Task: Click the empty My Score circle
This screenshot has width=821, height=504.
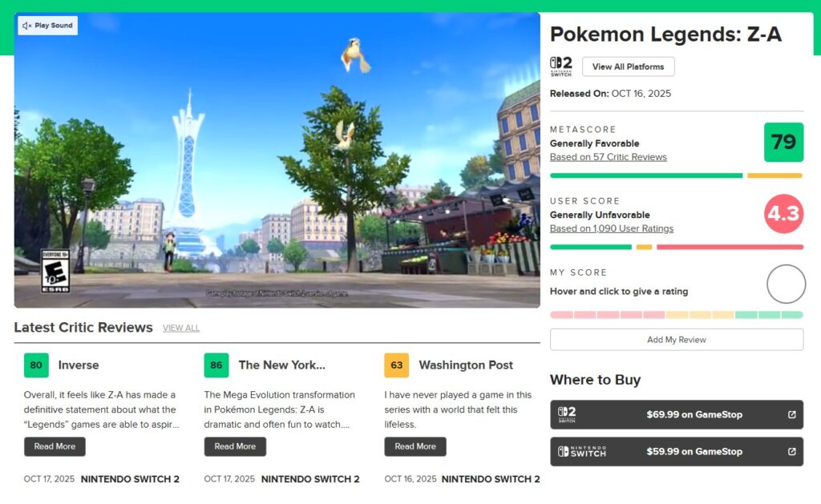Action: click(x=786, y=284)
